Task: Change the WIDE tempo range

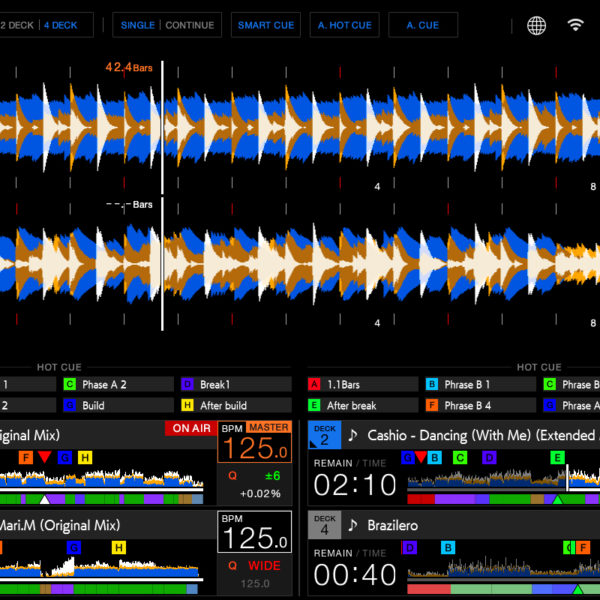Action: (x=264, y=566)
